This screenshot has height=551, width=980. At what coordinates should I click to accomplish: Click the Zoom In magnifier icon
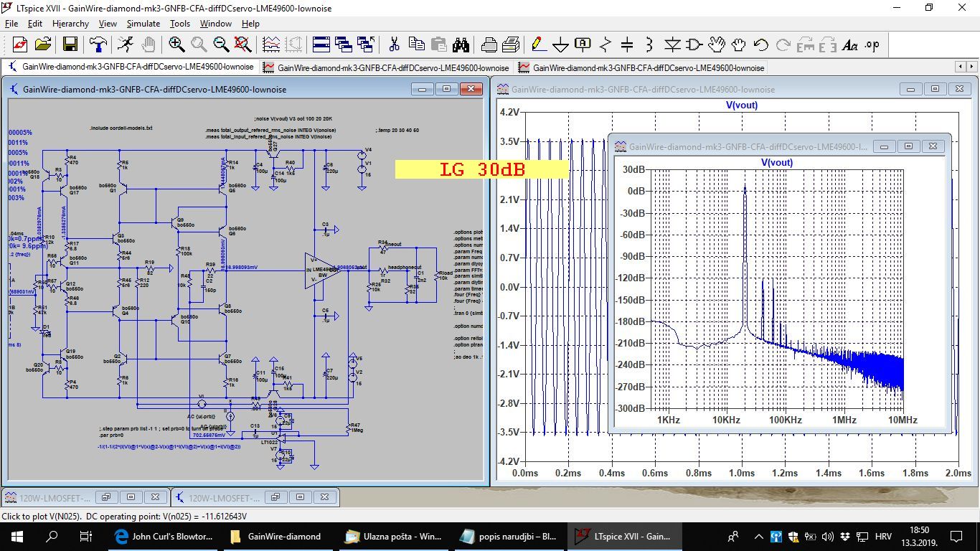pyautogui.click(x=176, y=44)
